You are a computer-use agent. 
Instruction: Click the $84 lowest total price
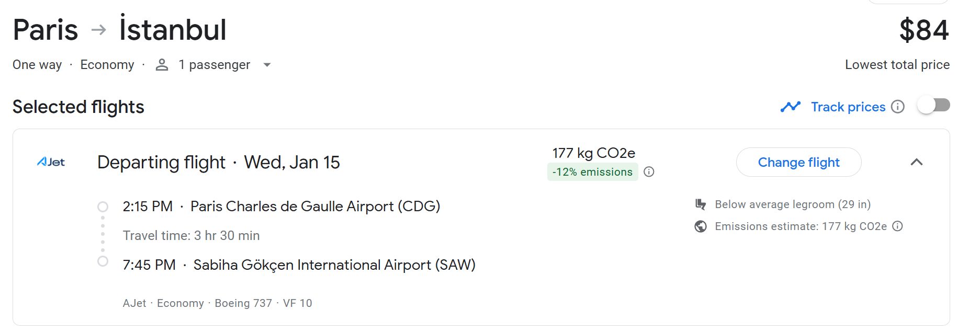(924, 30)
